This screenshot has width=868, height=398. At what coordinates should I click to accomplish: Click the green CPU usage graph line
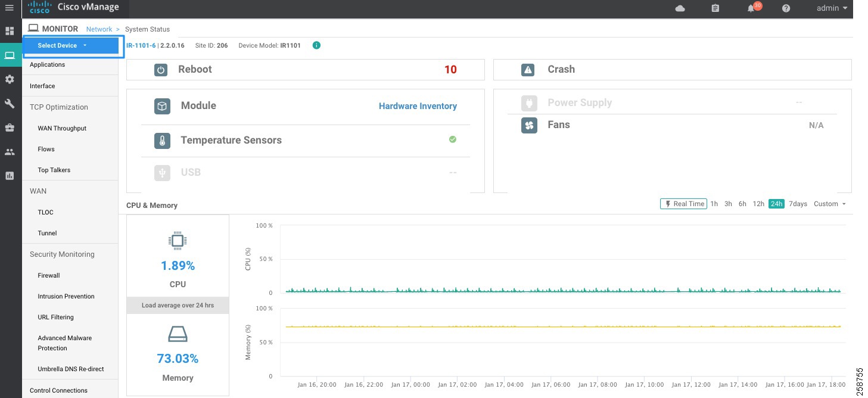563,291
